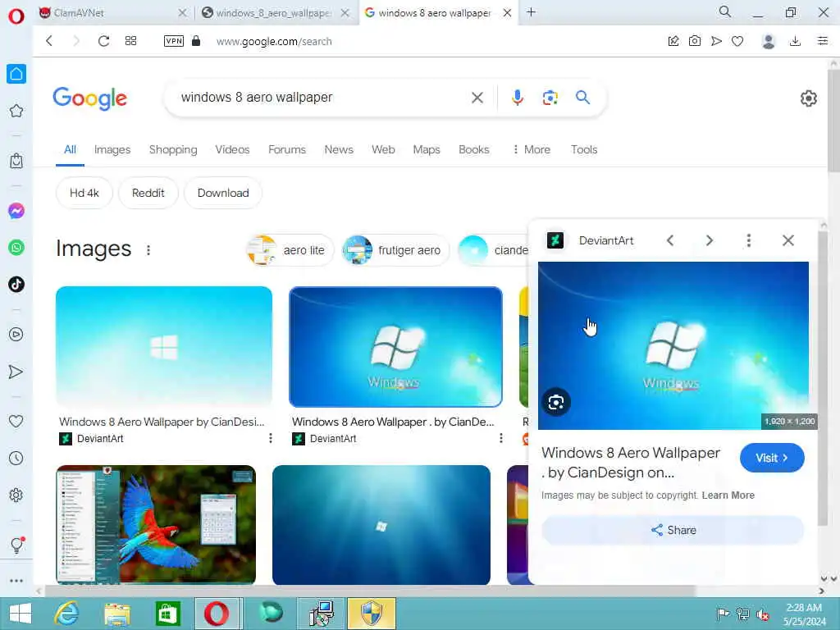This screenshot has height=630, width=840.
Task: Open the Learn More copyright link
Action: (x=728, y=495)
